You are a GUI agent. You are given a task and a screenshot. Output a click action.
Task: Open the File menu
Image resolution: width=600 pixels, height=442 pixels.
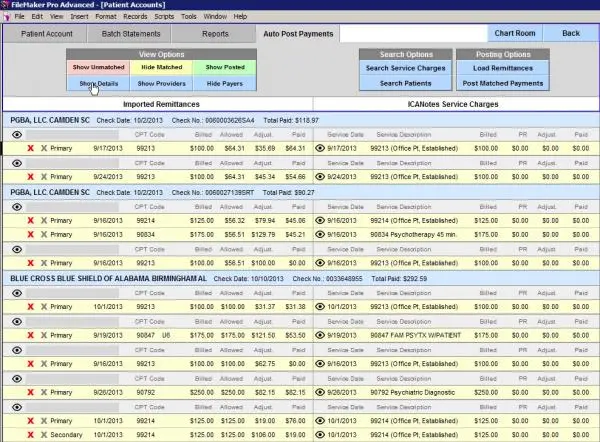coord(20,16)
